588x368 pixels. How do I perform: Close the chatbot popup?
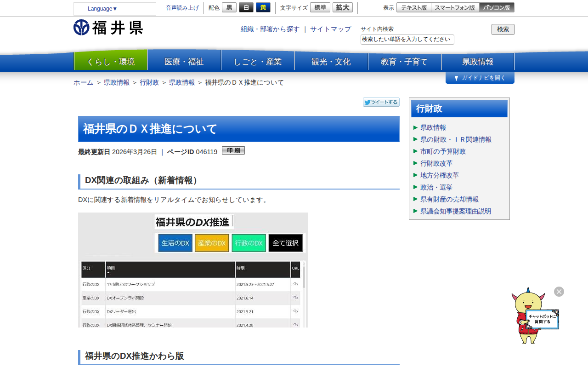(x=559, y=292)
